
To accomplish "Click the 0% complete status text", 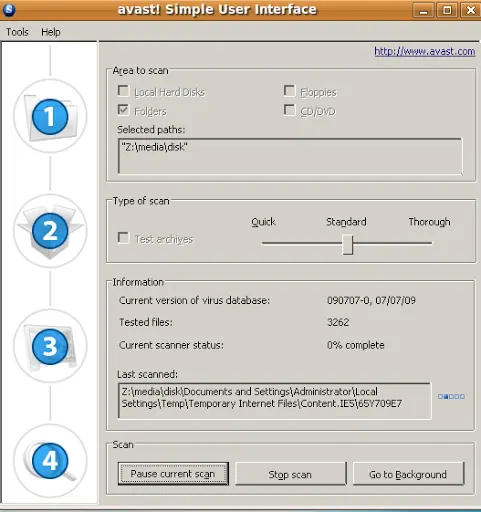I will click(356, 345).
